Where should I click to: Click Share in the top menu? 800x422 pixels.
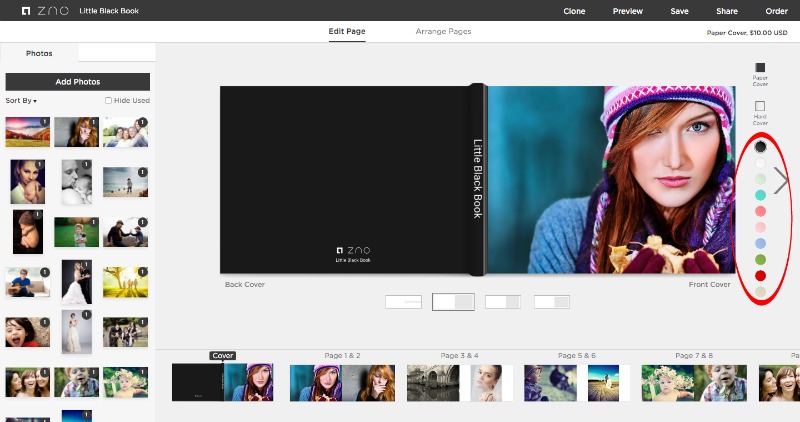727,11
